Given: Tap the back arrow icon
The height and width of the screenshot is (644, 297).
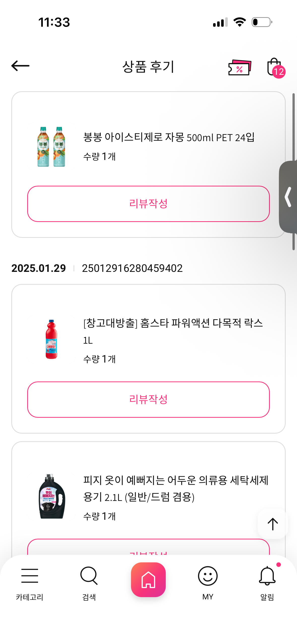Looking at the screenshot, I should coord(20,66).
